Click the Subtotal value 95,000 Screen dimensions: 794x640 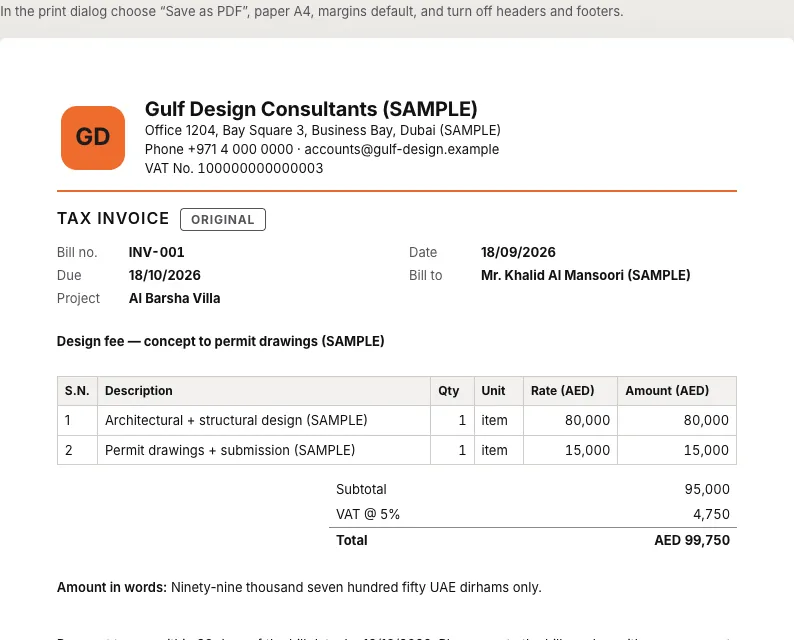click(x=707, y=489)
